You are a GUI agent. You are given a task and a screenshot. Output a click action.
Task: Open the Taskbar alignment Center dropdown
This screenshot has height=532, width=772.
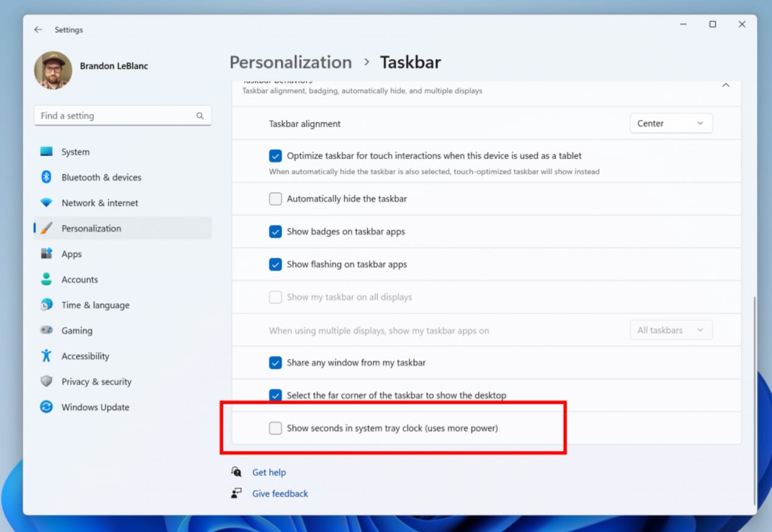click(670, 124)
